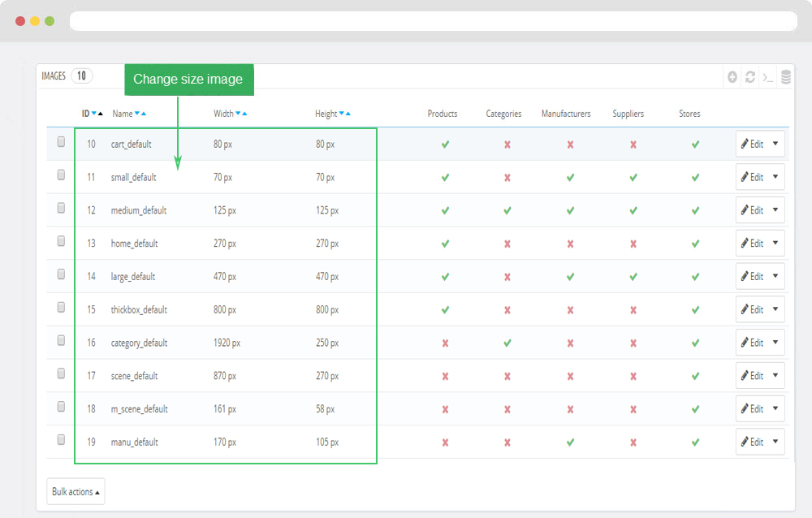Click the images count badge 10
Viewport: 812px width, 518px height.
point(82,76)
